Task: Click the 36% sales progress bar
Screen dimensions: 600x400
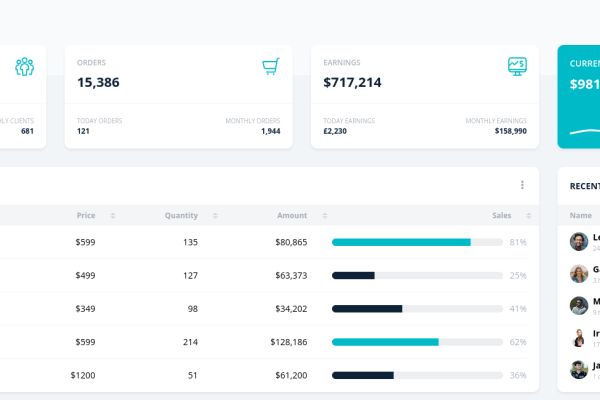Action: point(417,376)
